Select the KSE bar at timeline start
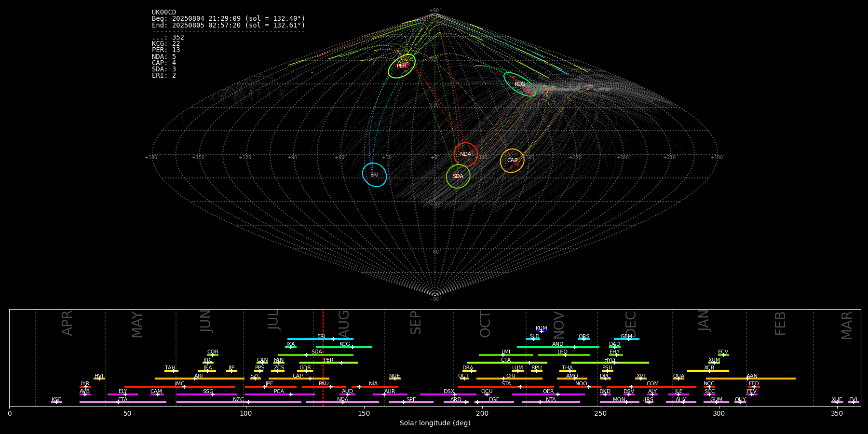 pos(56,402)
